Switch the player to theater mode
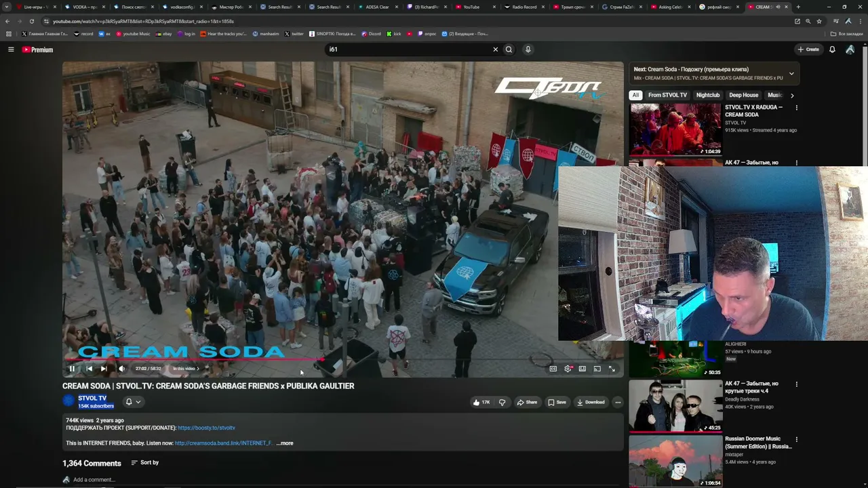Screen dimensions: 868x488 583,369
